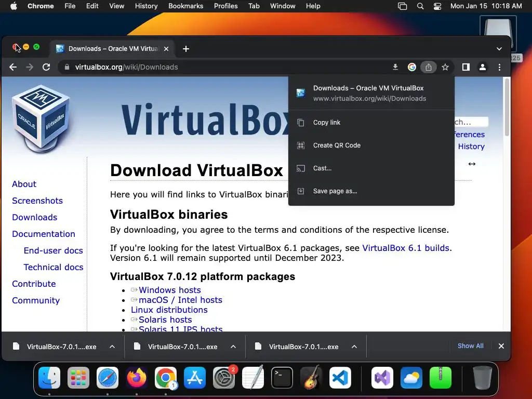Select Cast... in the share menu
This screenshot has width=532, height=399.
(371, 168)
